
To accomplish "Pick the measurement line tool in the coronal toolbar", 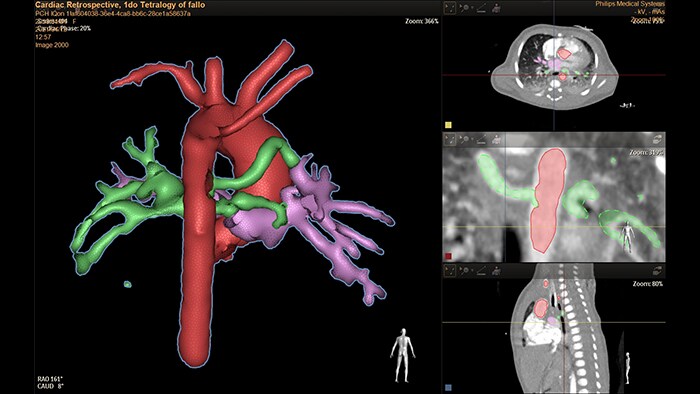I will 481,140.
